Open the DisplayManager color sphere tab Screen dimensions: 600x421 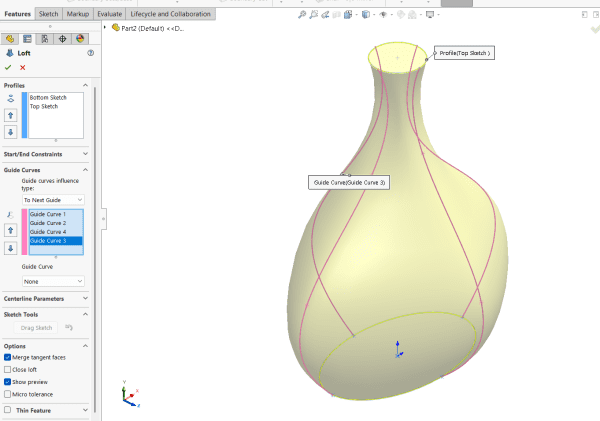tap(81, 38)
